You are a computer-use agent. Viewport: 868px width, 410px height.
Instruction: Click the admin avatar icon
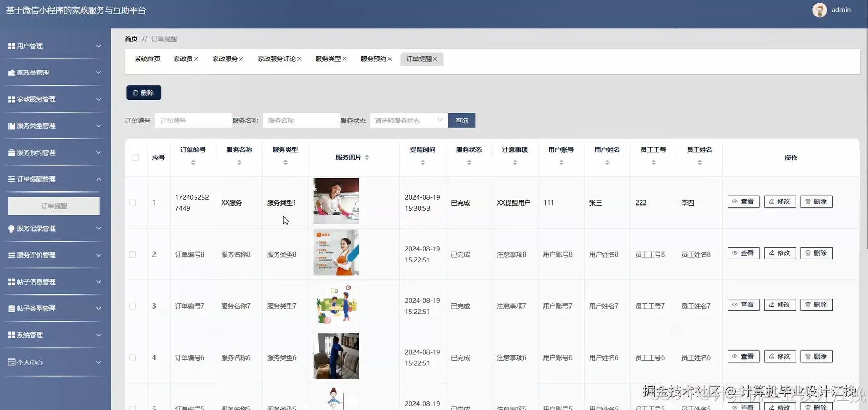tap(820, 10)
